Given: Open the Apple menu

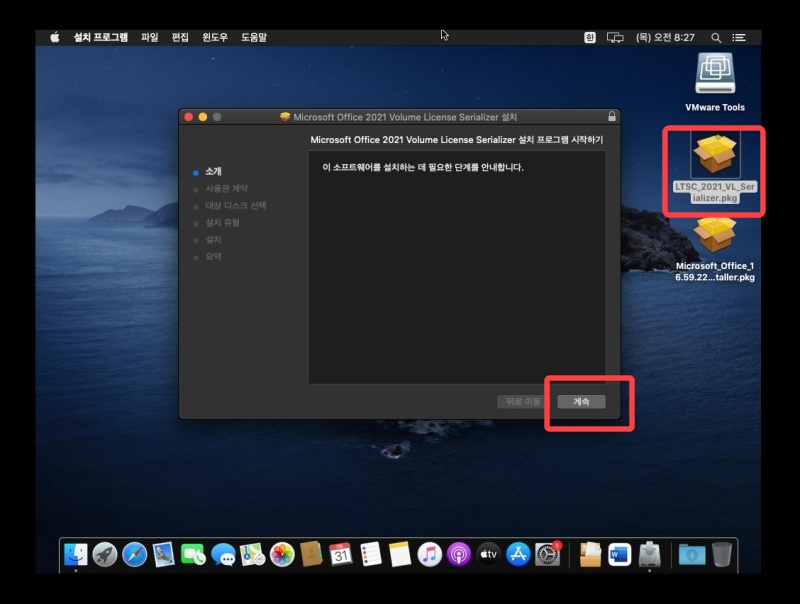Looking at the screenshot, I should 55,37.
